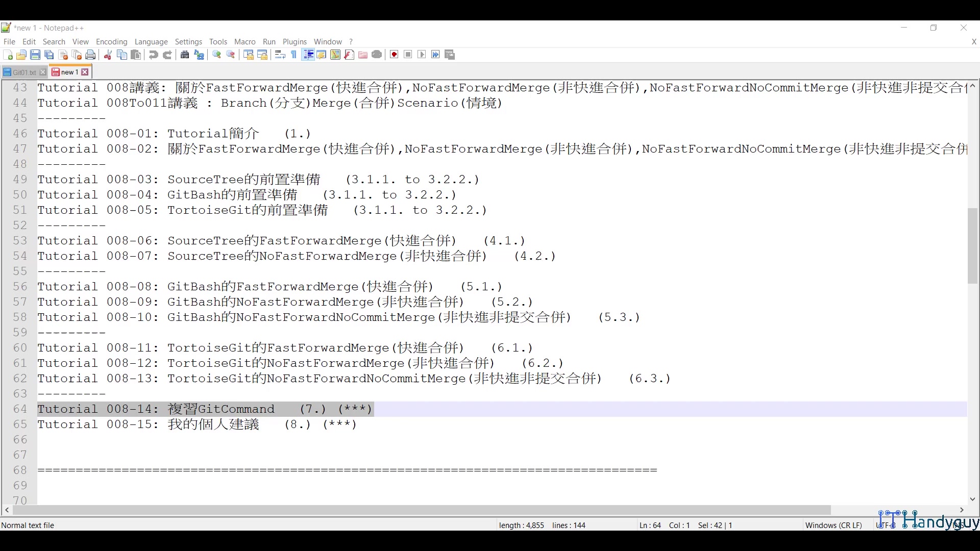Open the Encoding menu
980x551 pixels.
pyautogui.click(x=111, y=42)
